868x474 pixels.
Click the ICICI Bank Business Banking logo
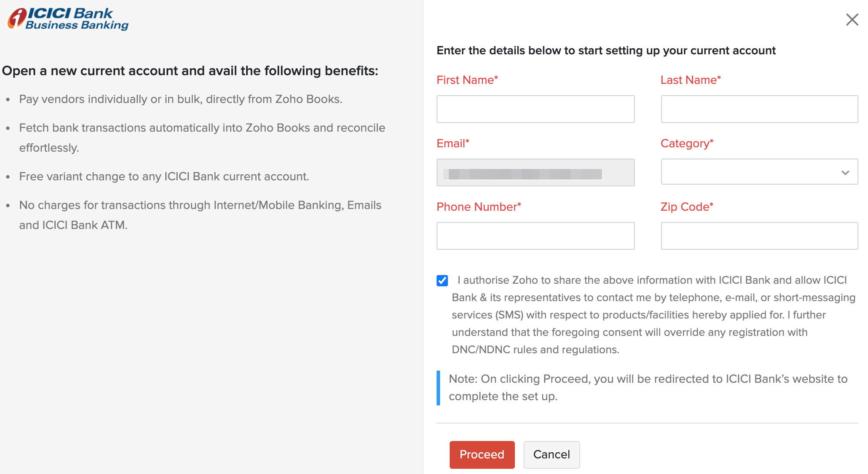68,19
